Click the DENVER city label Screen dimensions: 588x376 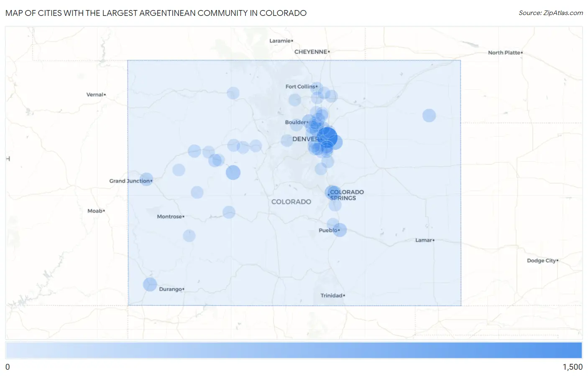click(306, 139)
